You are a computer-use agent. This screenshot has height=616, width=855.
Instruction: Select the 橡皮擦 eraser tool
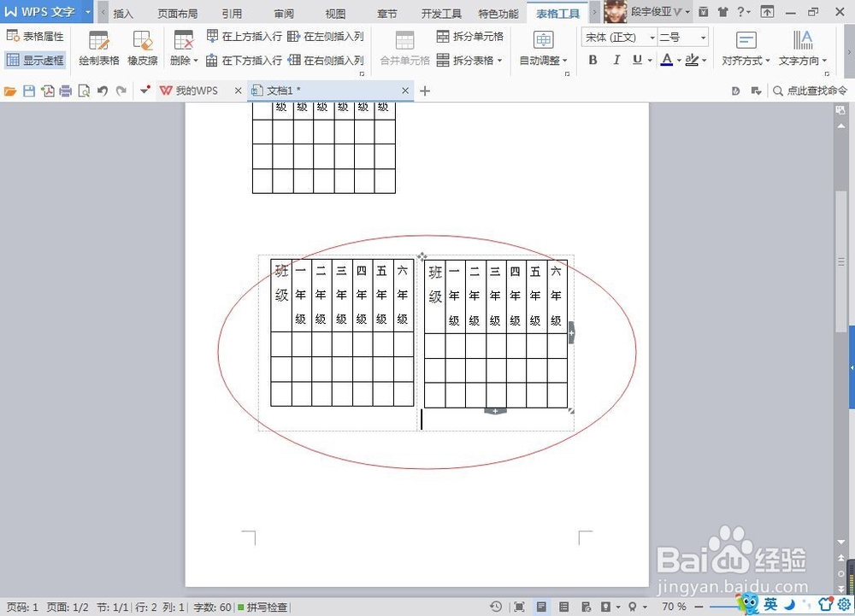(142, 49)
